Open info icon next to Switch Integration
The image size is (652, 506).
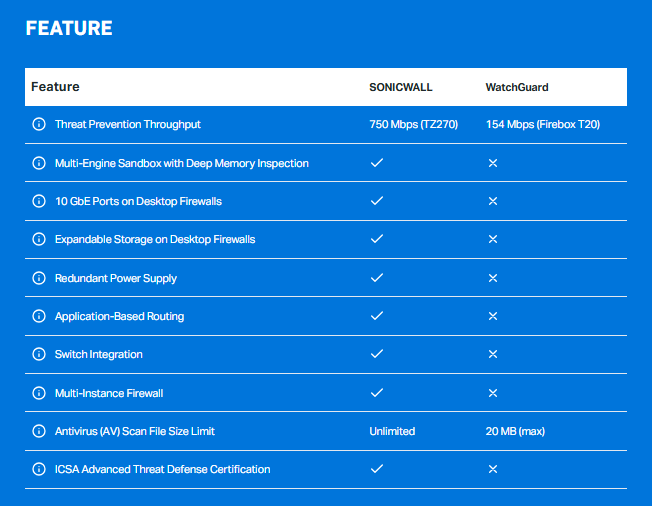[x=39, y=355]
